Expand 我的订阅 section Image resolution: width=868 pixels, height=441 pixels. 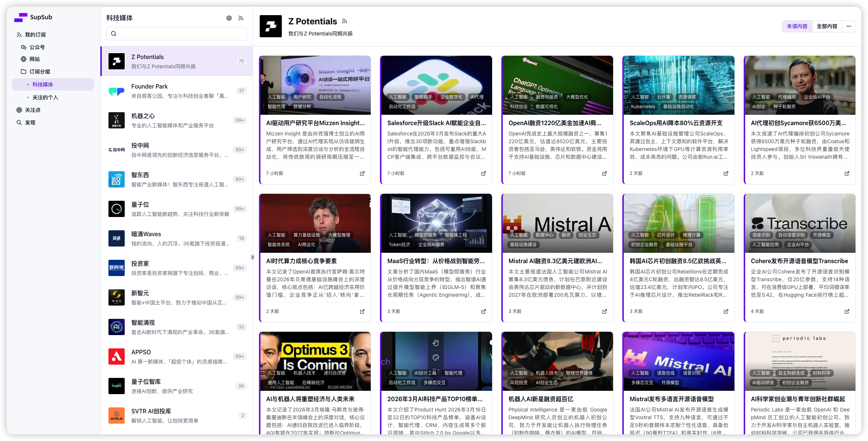[x=53, y=35]
